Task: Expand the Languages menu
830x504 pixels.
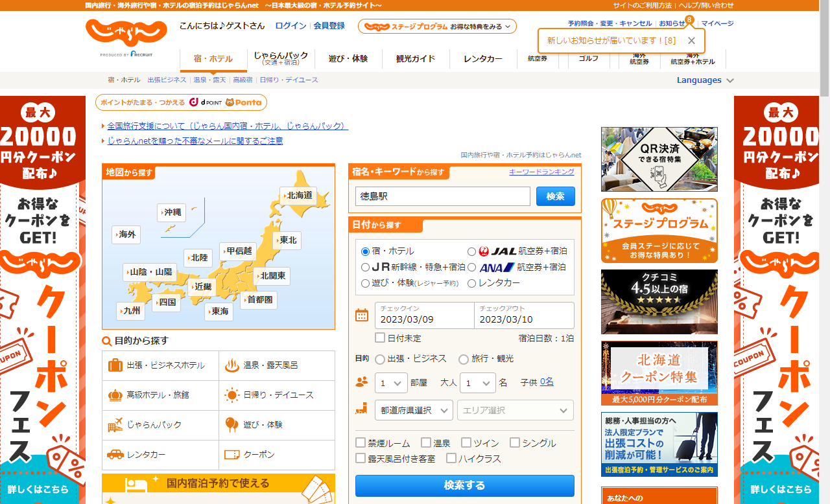Action: [705, 80]
